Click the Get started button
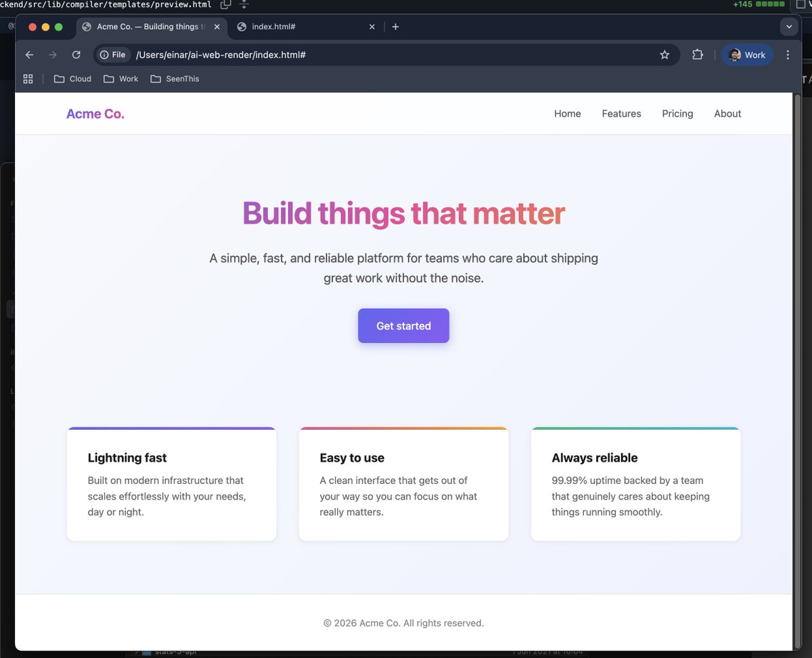The height and width of the screenshot is (658, 812). 403,326
